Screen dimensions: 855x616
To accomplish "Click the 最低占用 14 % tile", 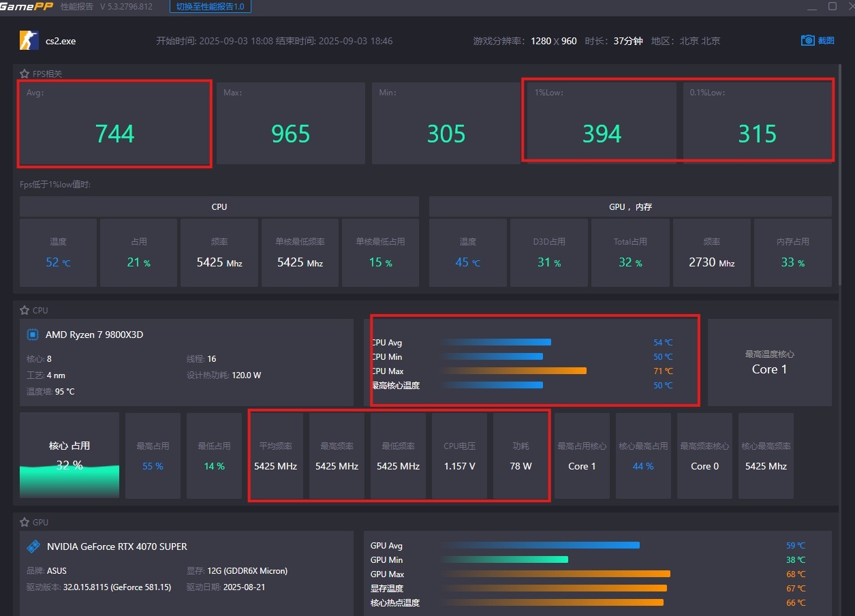I will pyautogui.click(x=214, y=455).
